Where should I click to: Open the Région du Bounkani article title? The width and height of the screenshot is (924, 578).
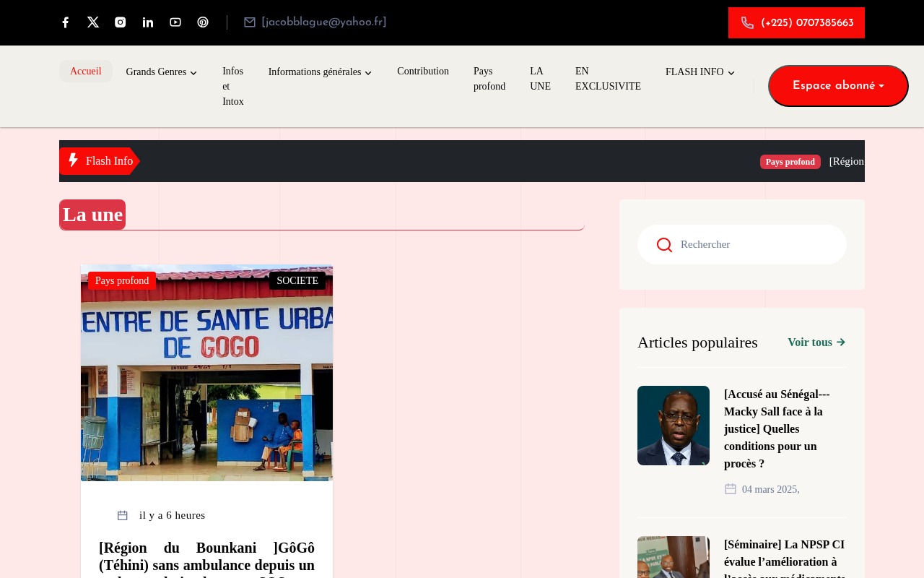206,558
